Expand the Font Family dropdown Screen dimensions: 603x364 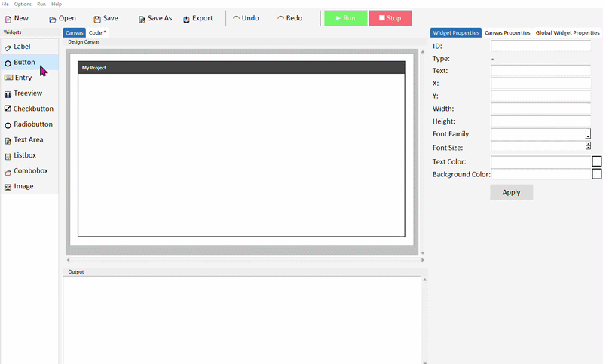(x=588, y=134)
